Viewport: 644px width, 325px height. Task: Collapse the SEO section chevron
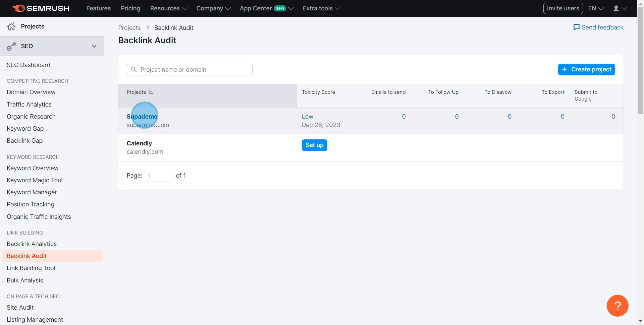point(94,46)
